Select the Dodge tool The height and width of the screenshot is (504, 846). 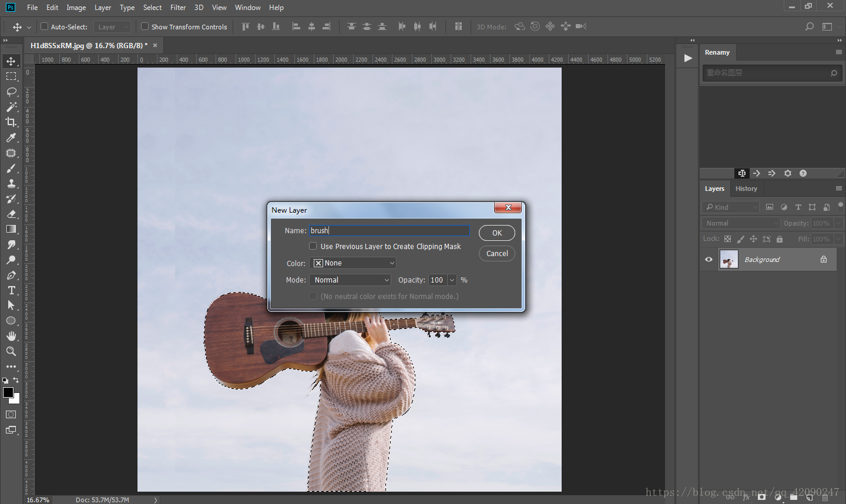click(11, 260)
